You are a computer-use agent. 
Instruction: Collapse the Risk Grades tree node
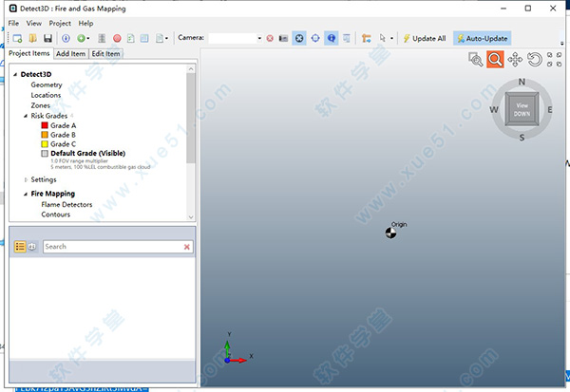(x=26, y=116)
